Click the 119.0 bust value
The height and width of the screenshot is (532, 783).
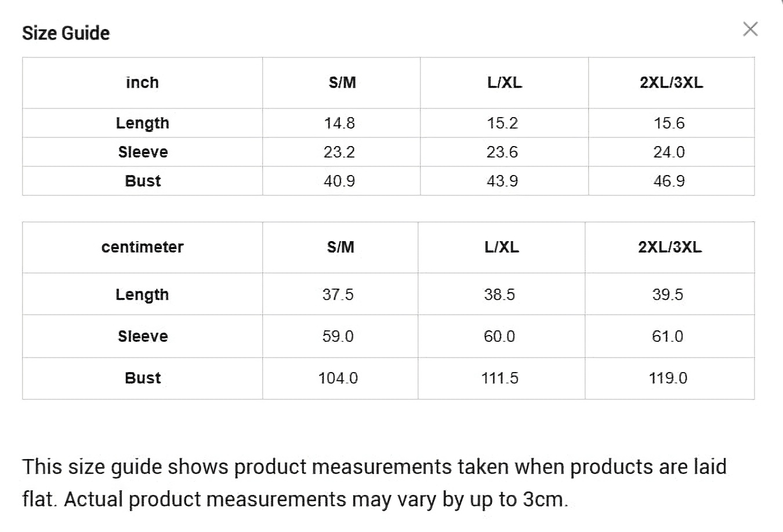(668, 378)
